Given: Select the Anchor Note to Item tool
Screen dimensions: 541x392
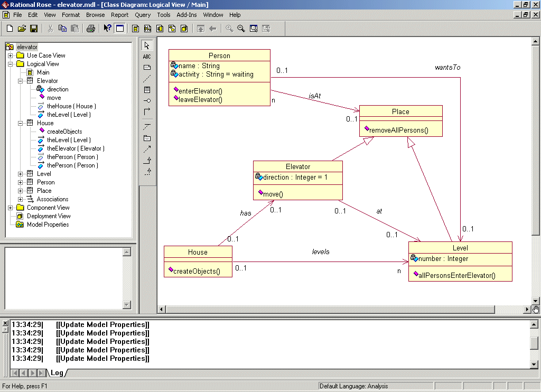Looking at the screenshot, I should pos(147,79).
